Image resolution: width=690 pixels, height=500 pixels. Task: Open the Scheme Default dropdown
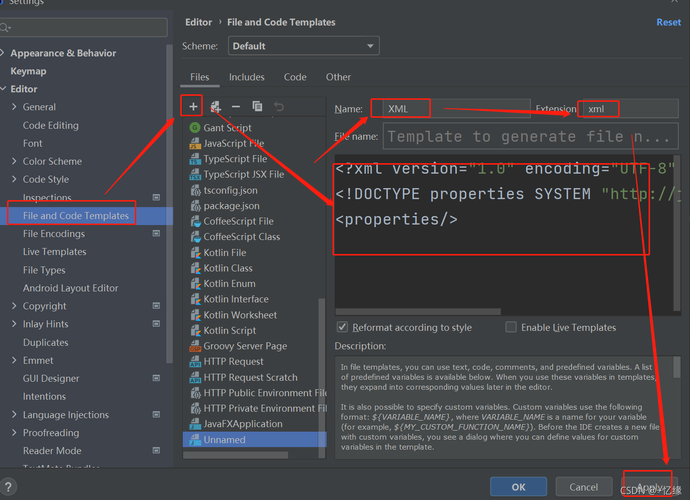pyautogui.click(x=304, y=46)
